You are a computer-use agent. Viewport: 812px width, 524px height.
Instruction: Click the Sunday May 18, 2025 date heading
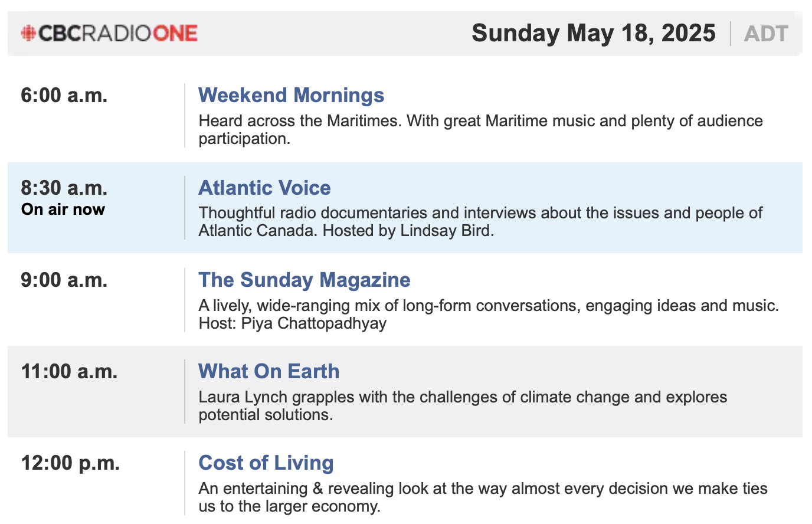(x=593, y=33)
